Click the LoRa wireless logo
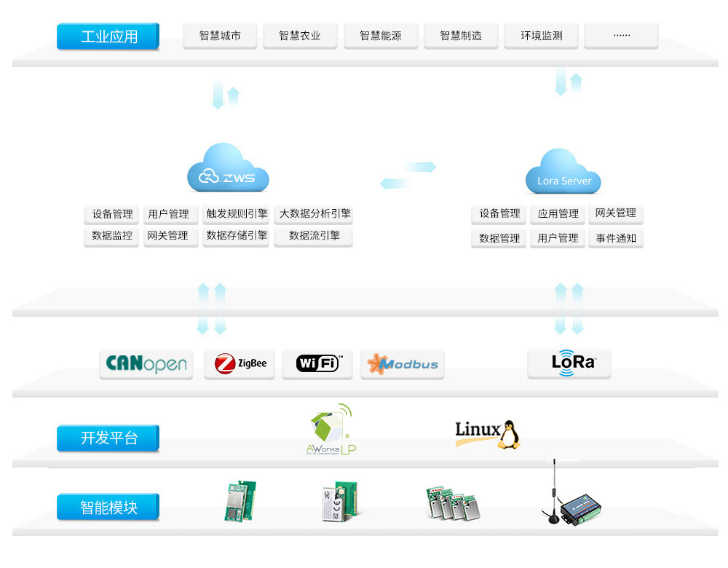The image size is (728, 568). tap(569, 363)
